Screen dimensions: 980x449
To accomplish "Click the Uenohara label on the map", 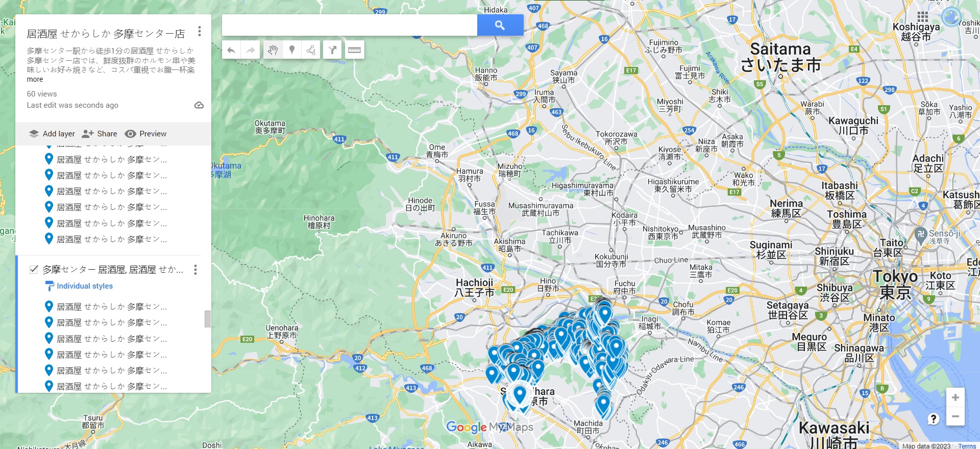I will (x=282, y=332).
